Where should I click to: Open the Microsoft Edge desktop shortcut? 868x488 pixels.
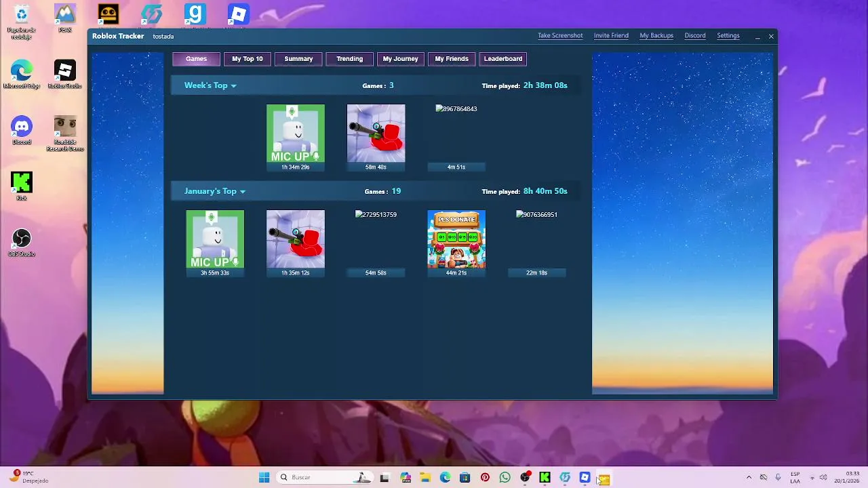coord(21,75)
